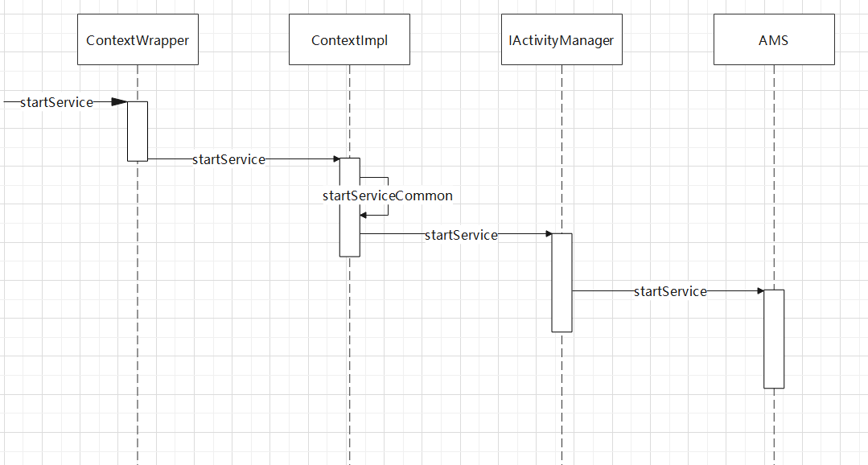868x465 pixels.
Task: Select dashed lifeline below the AMS activation bar
Action: pos(774,426)
